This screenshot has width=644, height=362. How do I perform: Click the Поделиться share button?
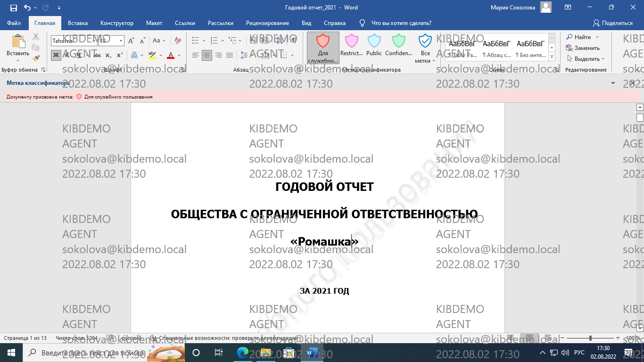click(x=613, y=23)
